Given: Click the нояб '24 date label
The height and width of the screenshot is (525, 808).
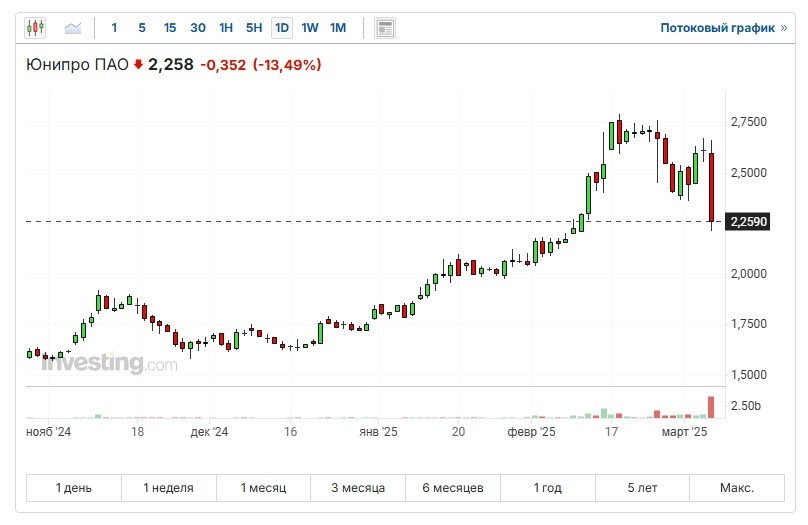Looking at the screenshot, I should pos(48,432).
